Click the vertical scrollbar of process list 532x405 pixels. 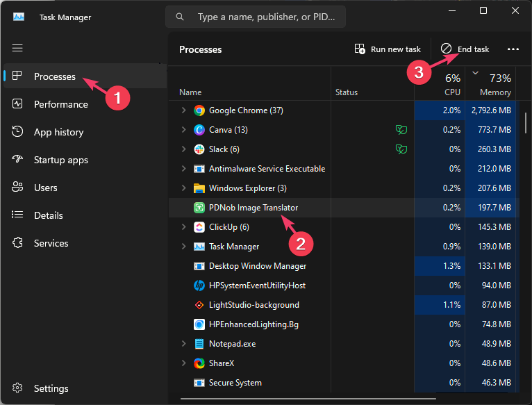click(x=525, y=123)
